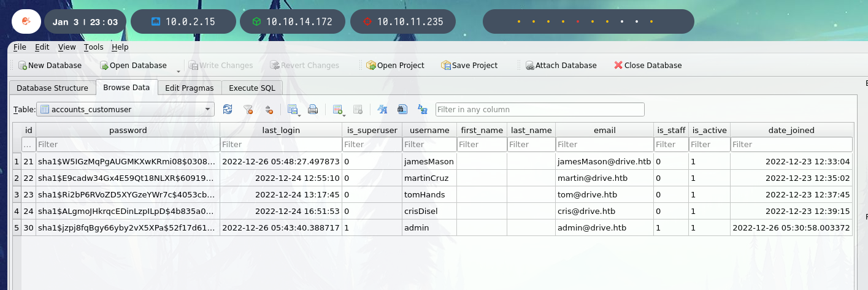Open the dropdown arrow next to Open Database
This screenshot has height=290, width=868.
178,69
